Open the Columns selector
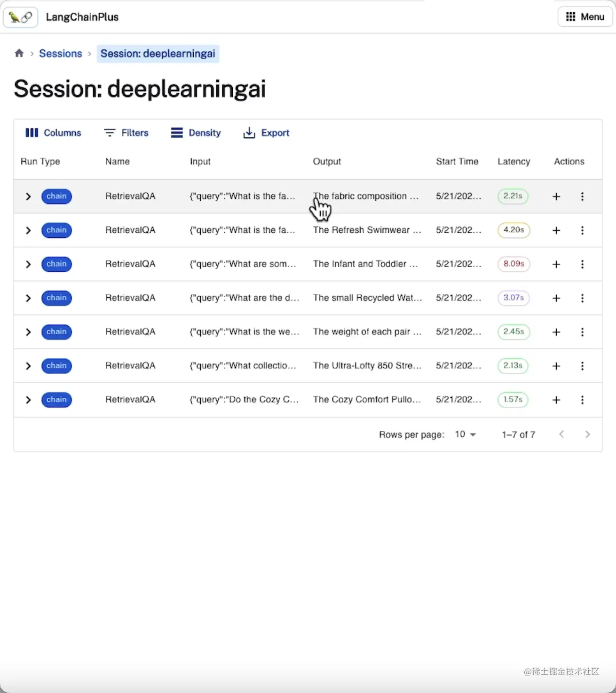616x693 pixels. pos(53,133)
